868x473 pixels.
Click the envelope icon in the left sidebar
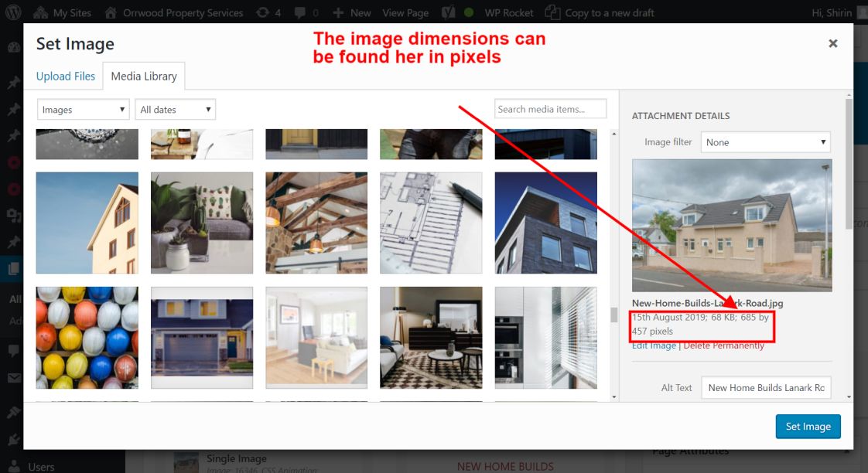tap(12, 376)
